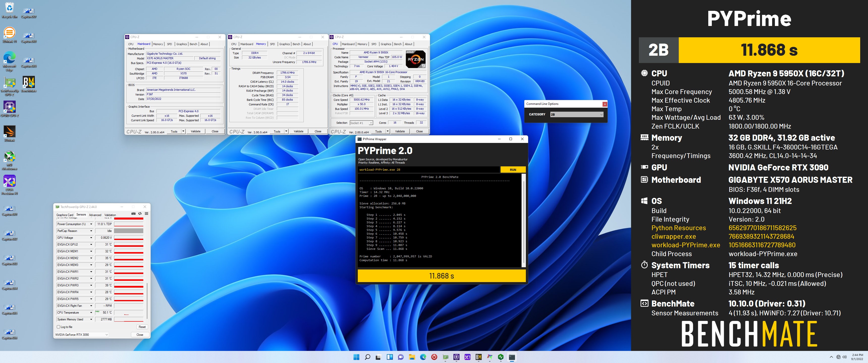Image resolution: width=868 pixels, height=363 pixels.
Task: Open the Windows Start menu
Action: 356,357
